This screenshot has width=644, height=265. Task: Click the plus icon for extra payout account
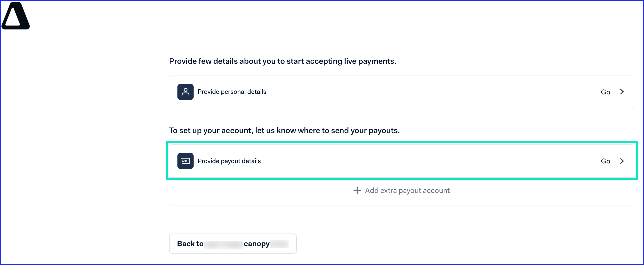tap(357, 190)
